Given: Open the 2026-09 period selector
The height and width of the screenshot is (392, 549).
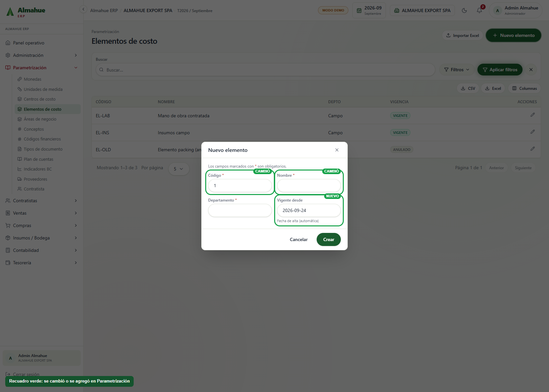Looking at the screenshot, I should [369, 10].
